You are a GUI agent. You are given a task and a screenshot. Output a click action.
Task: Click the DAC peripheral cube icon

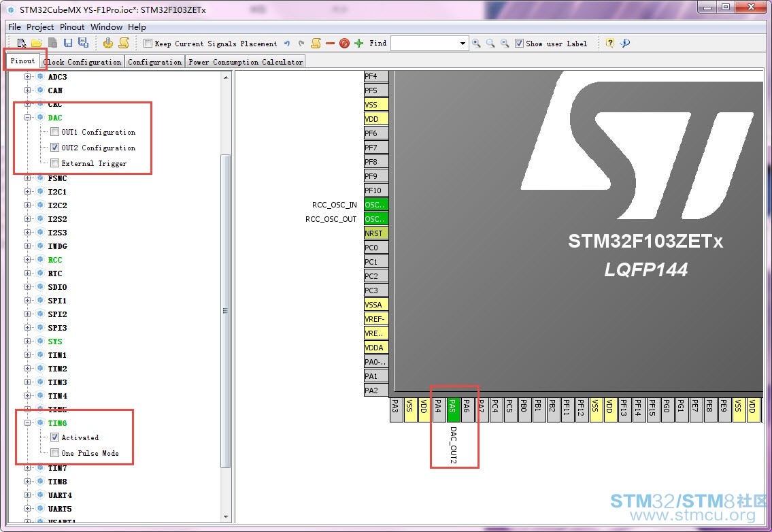click(x=40, y=117)
